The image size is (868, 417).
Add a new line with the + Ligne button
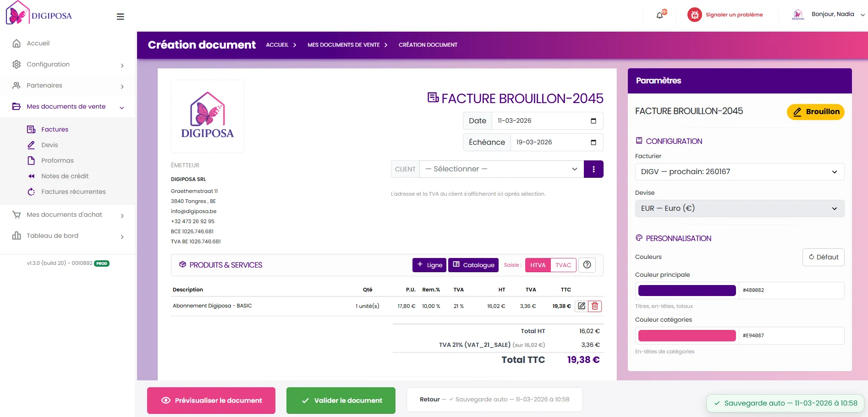coord(429,265)
